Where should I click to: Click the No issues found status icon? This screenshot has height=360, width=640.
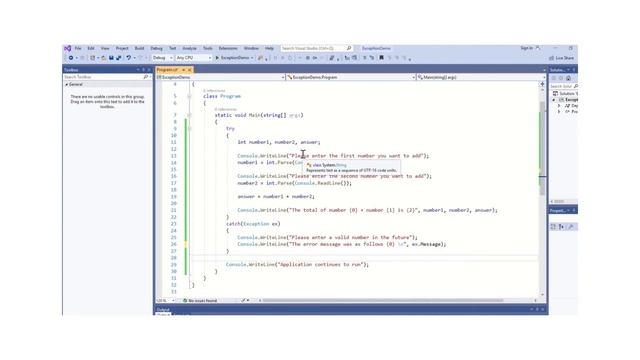185,300
